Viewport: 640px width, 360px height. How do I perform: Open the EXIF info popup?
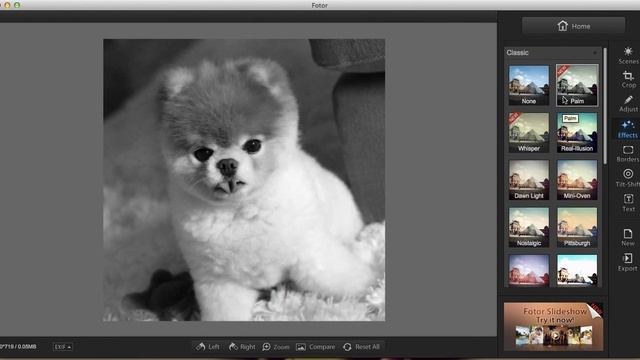click(x=62, y=347)
